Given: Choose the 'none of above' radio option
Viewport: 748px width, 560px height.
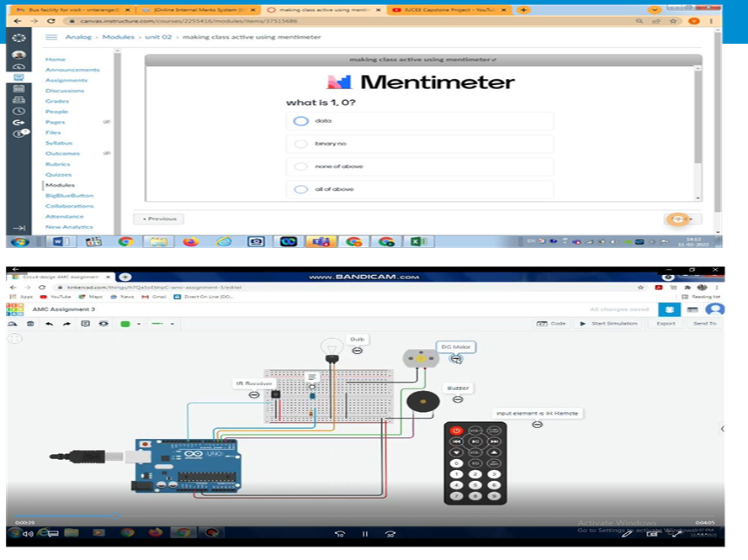Looking at the screenshot, I should pyautogui.click(x=300, y=166).
